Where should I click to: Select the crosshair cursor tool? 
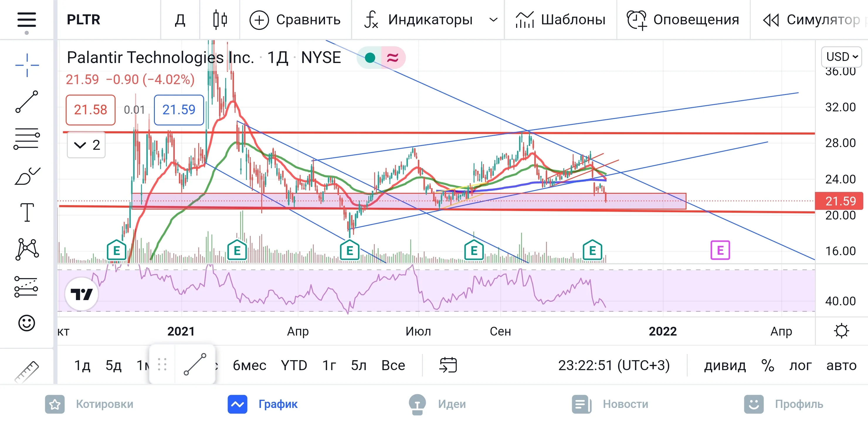pos(27,65)
